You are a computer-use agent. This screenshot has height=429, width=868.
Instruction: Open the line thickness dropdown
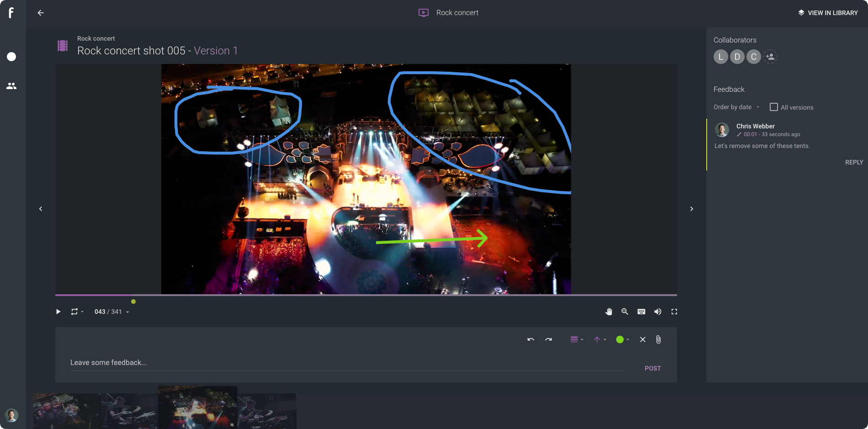(x=577, y=339)
